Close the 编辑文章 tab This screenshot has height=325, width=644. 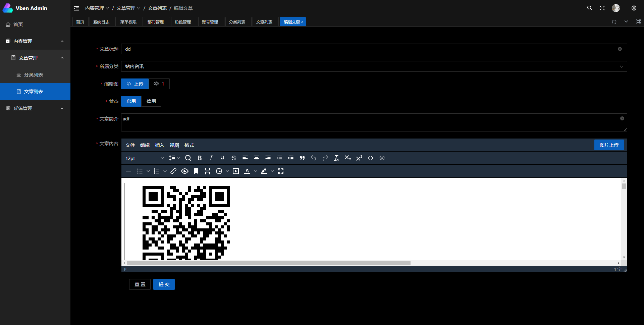coord(302,22)
